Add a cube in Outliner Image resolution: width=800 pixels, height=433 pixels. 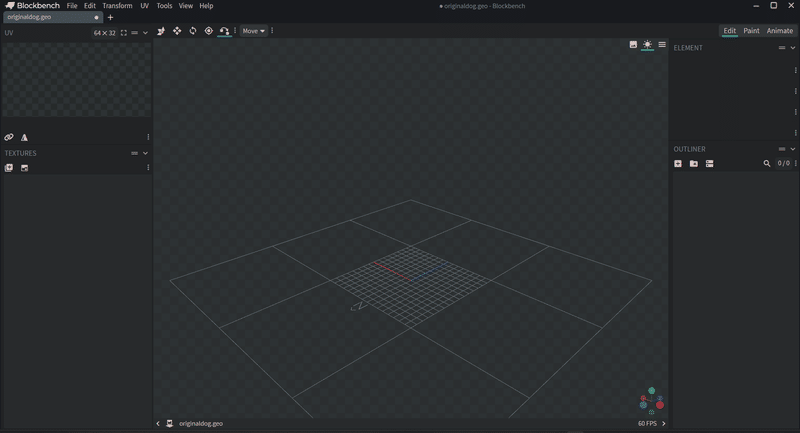678,164
